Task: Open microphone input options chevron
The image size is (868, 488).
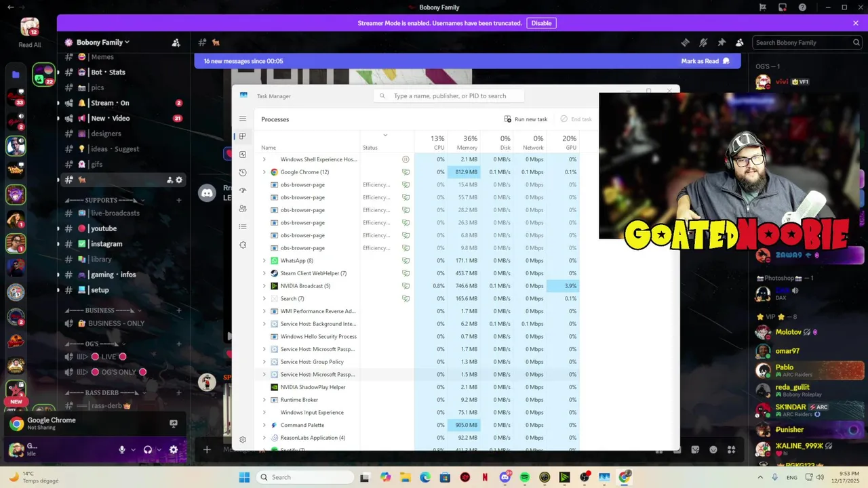Action: (133, 449)
